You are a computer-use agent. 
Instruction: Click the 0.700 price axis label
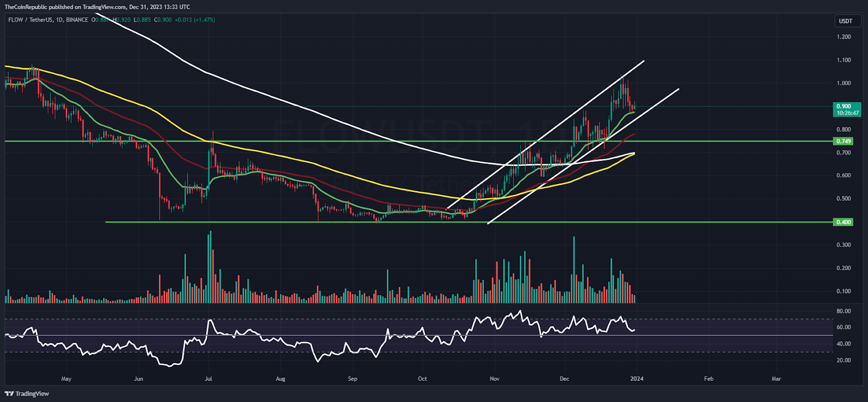click(x=844, y=152)
